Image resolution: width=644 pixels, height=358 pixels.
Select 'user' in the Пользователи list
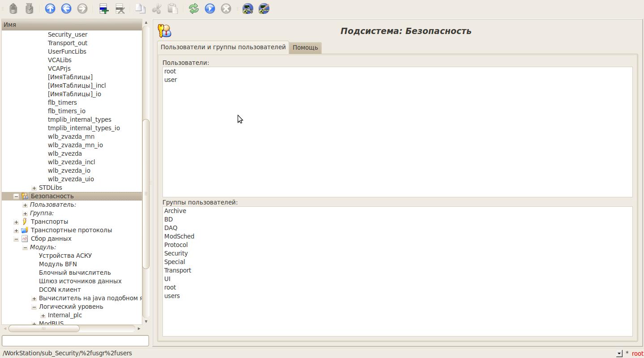click(x=171, y=80)
